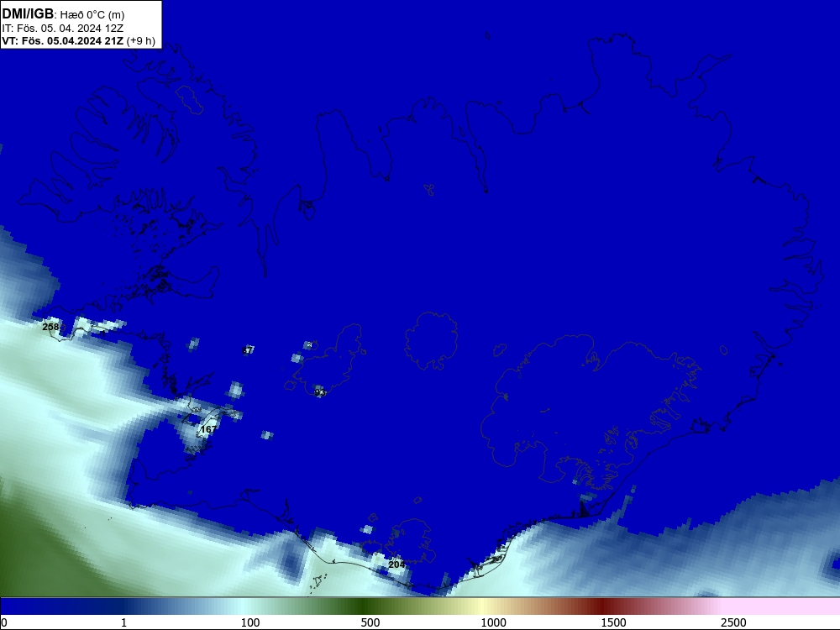Click the 1500 tick on color scale
The height and width of the screenshot is (630, 840).
[613, 622]
